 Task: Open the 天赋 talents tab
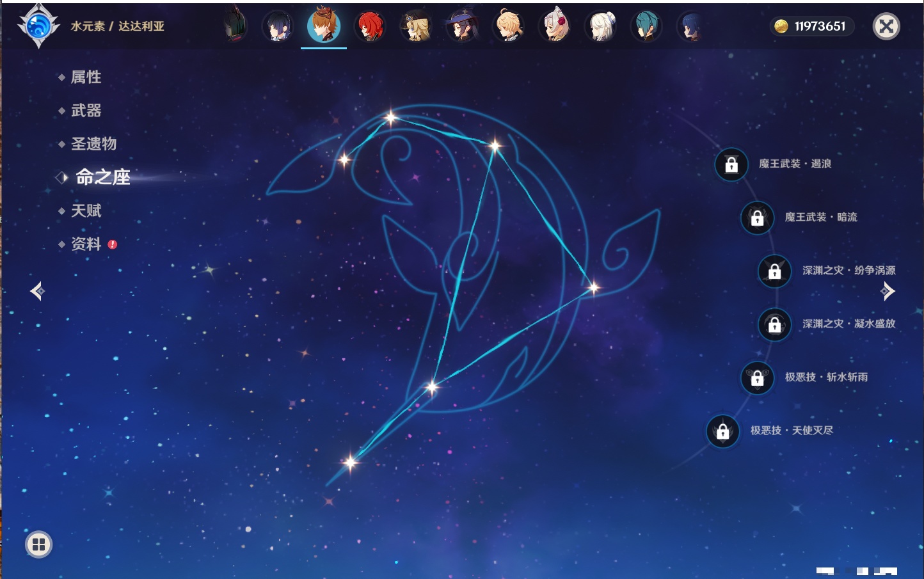[x=86, y=210]
